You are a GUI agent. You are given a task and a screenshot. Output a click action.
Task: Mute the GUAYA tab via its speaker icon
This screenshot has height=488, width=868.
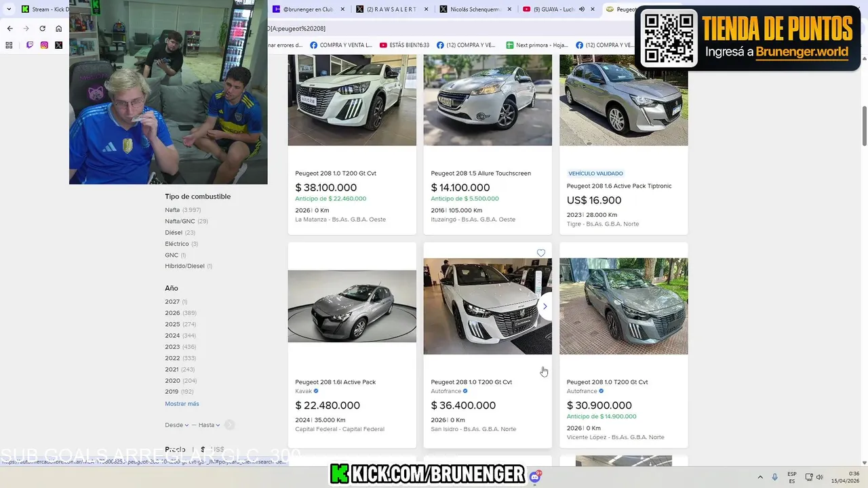point(581,9)
